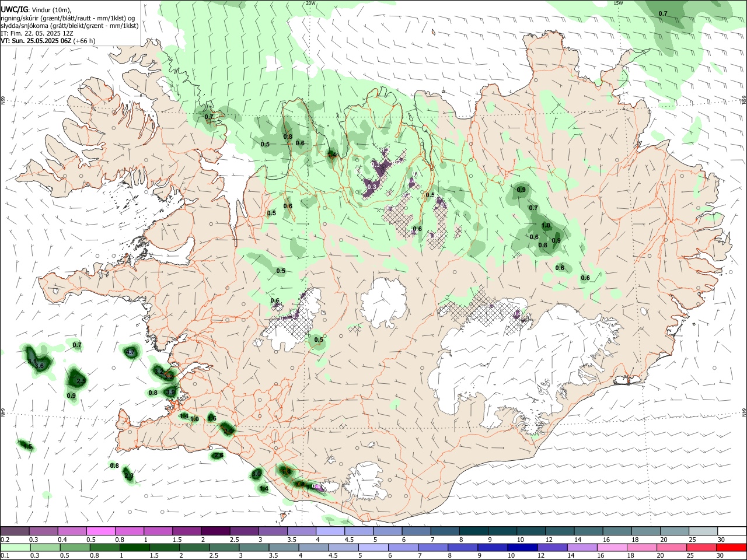747x560 pixels.
Task: Click the light grey 25–30 swatch in upper legend
Action: [x=703, y=531]
